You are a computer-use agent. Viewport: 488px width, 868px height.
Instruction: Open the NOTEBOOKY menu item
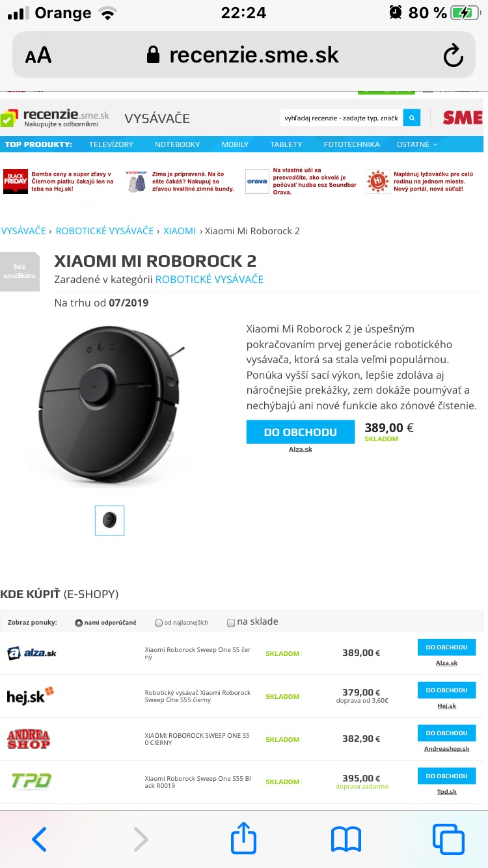click(x=178, y=144)
